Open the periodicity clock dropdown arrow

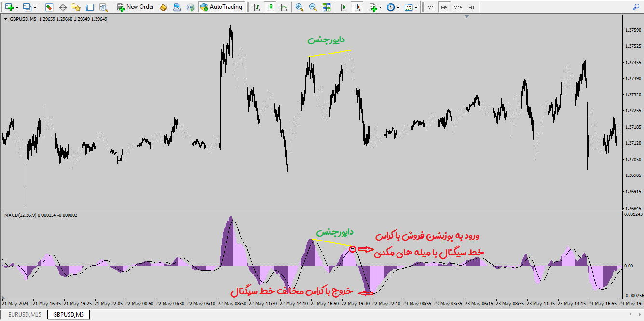(x=398, y=8)
